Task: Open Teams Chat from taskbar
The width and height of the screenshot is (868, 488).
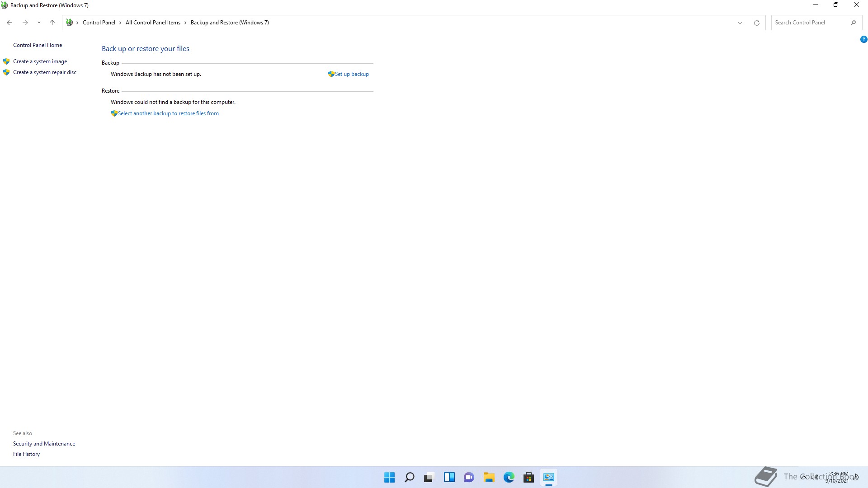Action: [x=469, y=477]
